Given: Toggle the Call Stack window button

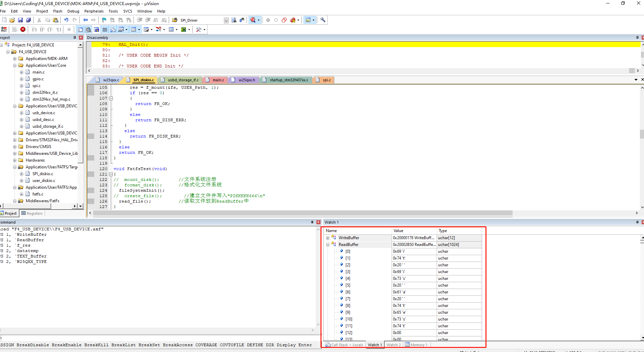Looking at the screenshot, I should pos(113,29).
